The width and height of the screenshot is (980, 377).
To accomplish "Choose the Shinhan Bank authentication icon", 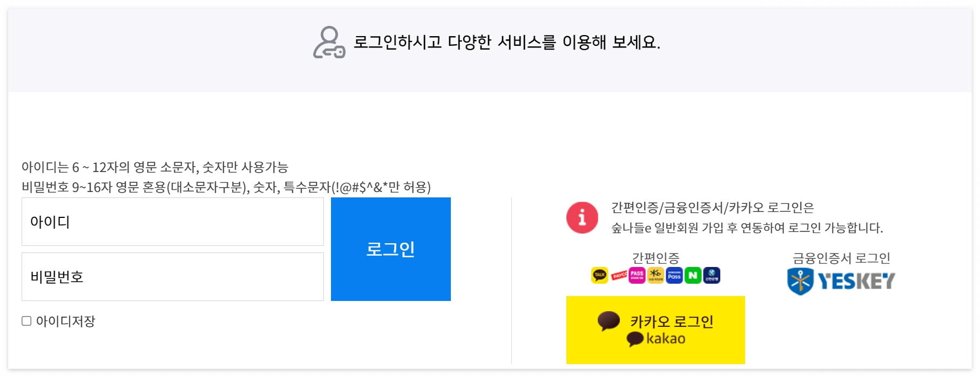I will (712, 275).
